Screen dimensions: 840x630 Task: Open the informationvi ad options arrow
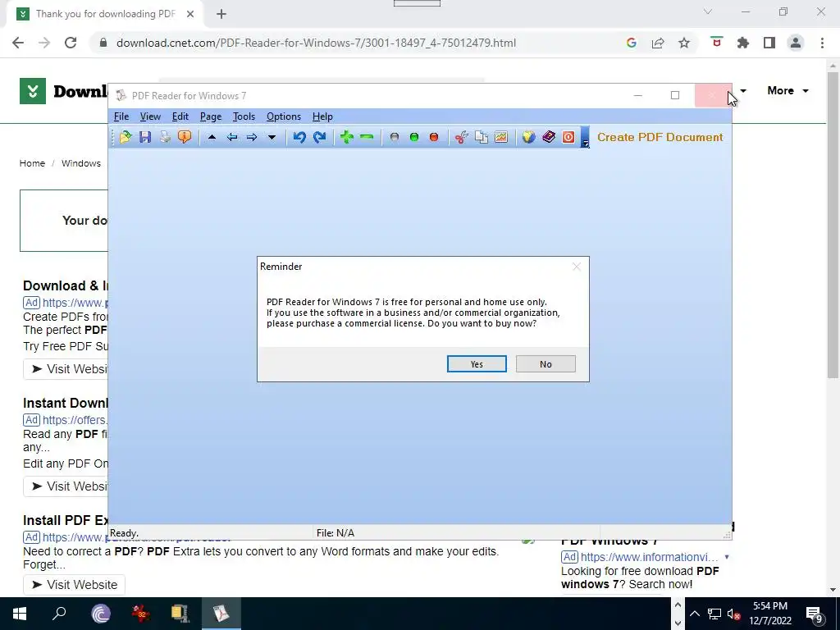click(727, 557)
